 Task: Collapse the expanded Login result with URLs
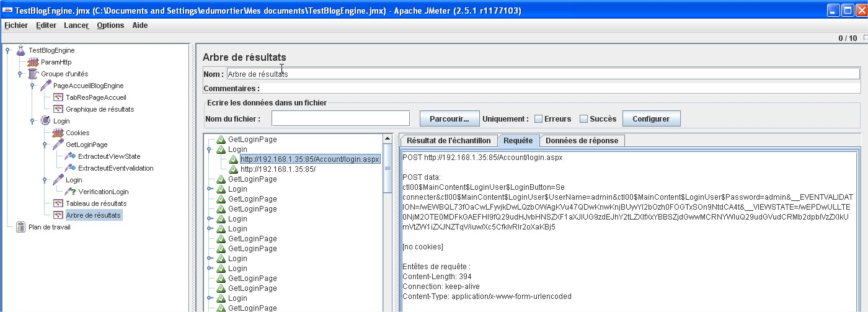[210, 150]
